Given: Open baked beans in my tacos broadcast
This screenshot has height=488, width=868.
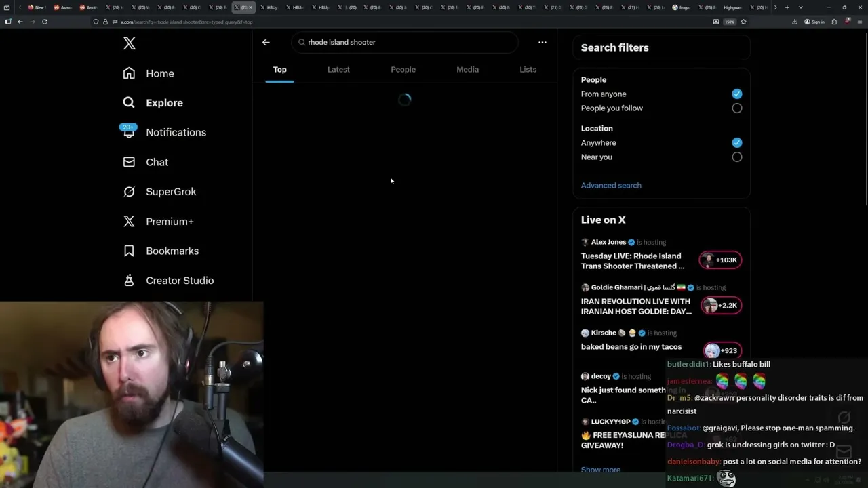Looking at the screenshot, I should (631, 347).
